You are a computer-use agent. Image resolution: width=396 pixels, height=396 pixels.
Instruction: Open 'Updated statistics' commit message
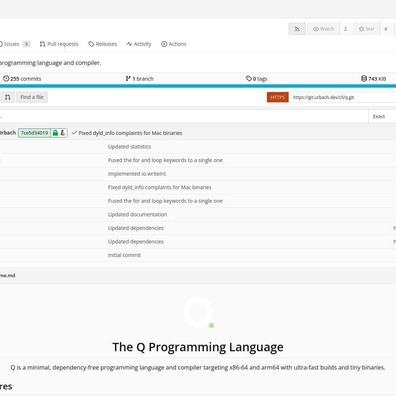(129, 147)
